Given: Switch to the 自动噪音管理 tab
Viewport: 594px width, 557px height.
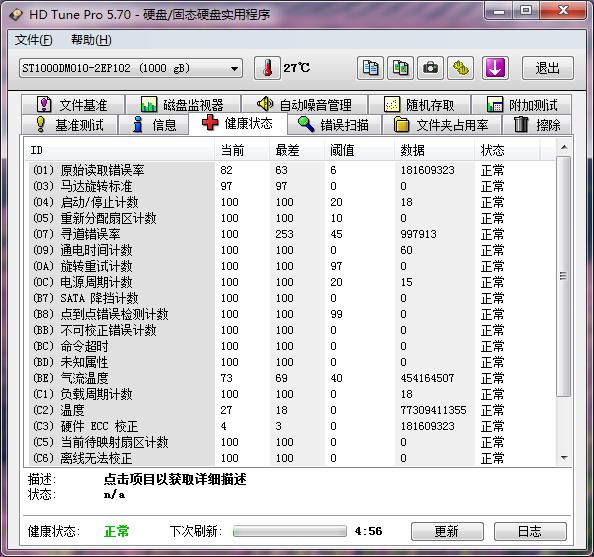Looking at the screenshot, I should tap(304, 105).
